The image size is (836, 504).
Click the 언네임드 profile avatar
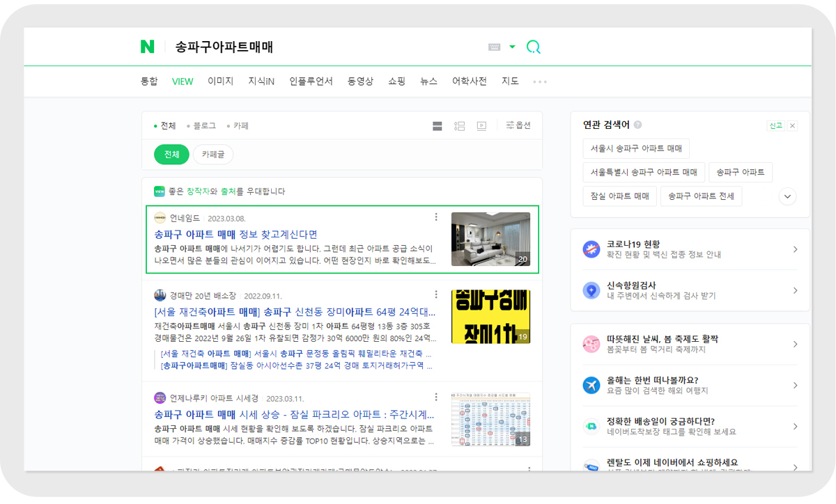(x=160, y=218)
